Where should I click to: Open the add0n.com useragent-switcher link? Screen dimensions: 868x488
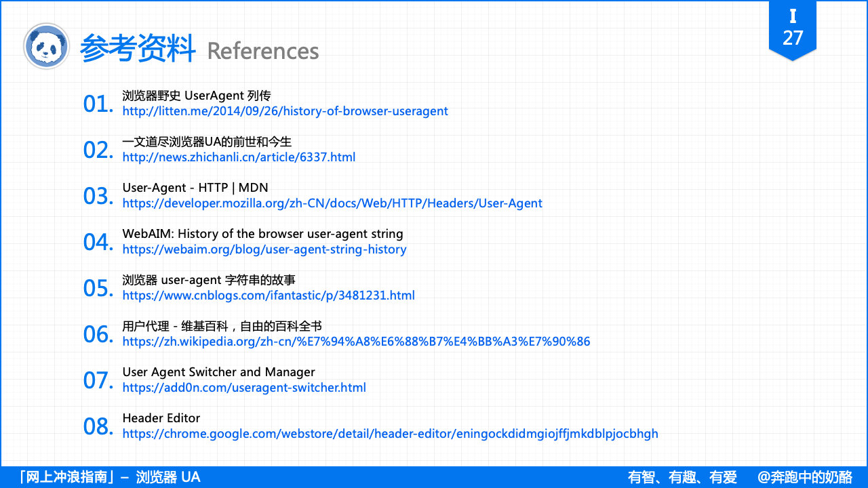244,388
